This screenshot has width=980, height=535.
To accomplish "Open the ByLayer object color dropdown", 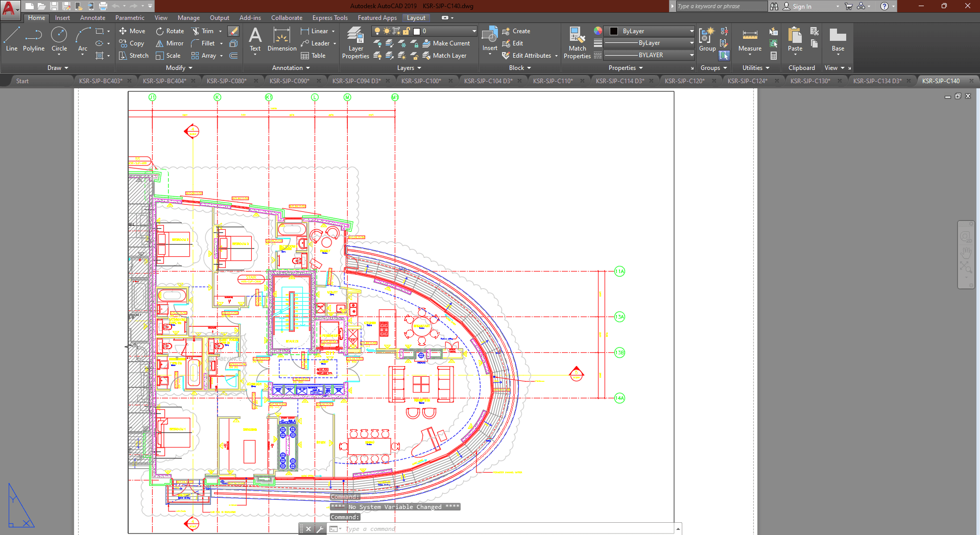I will pos(650,31).
